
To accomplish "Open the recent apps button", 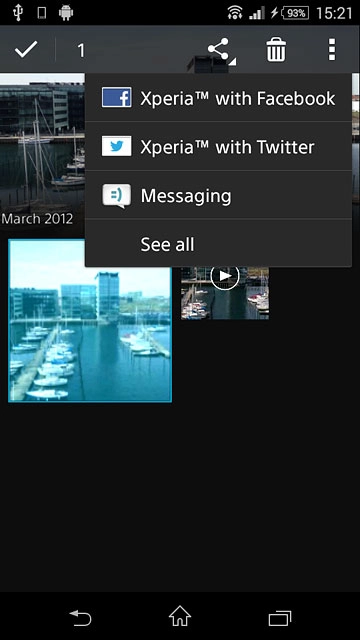I will [x=280, y=617].
